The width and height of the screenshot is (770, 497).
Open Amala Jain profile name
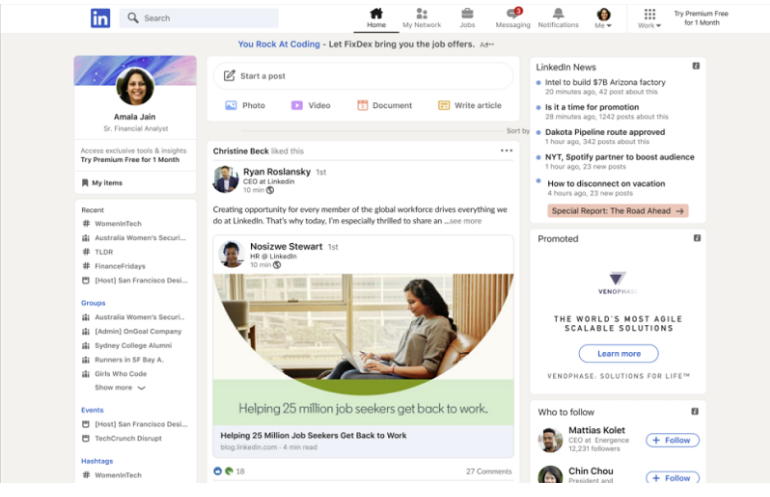point(135,117)
